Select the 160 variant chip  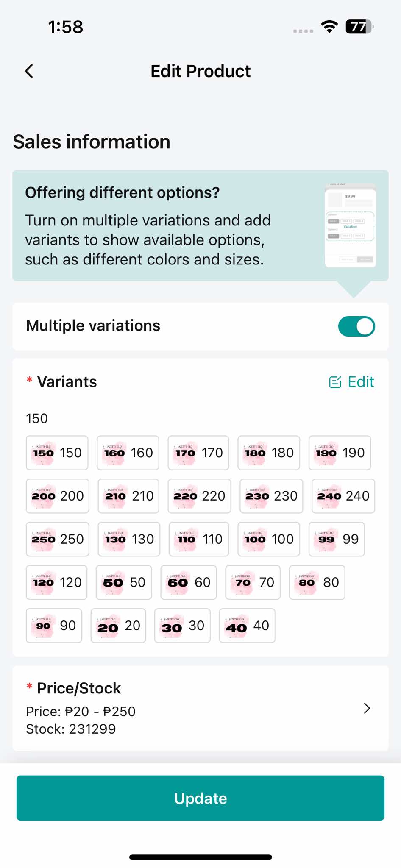(128, 453)
